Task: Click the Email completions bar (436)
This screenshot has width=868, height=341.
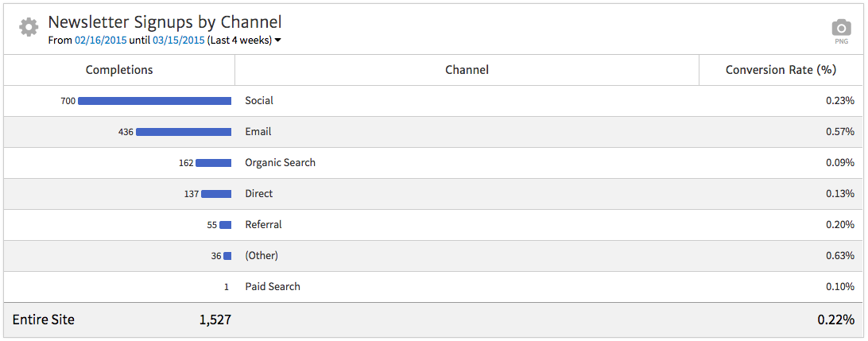Action: (183, 132)
